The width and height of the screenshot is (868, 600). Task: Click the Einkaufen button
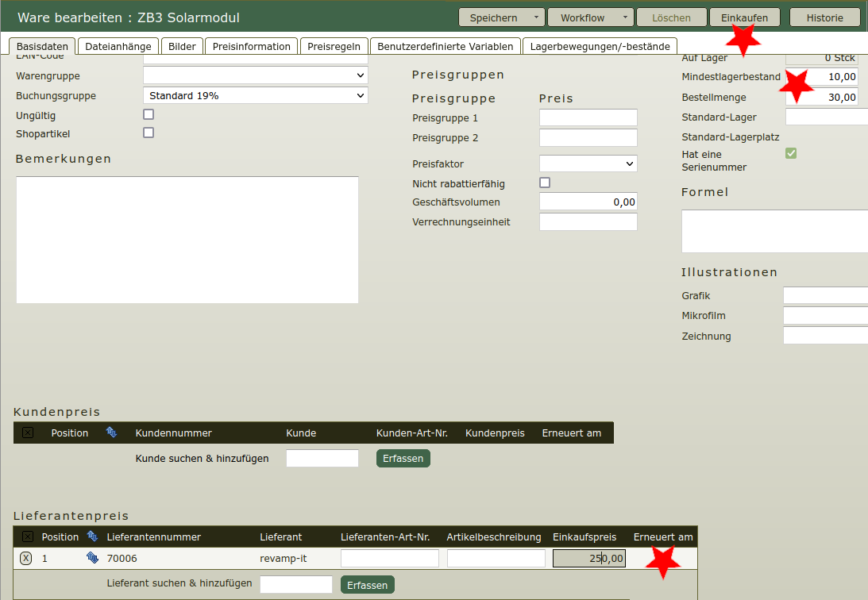[x=744, y=17]
